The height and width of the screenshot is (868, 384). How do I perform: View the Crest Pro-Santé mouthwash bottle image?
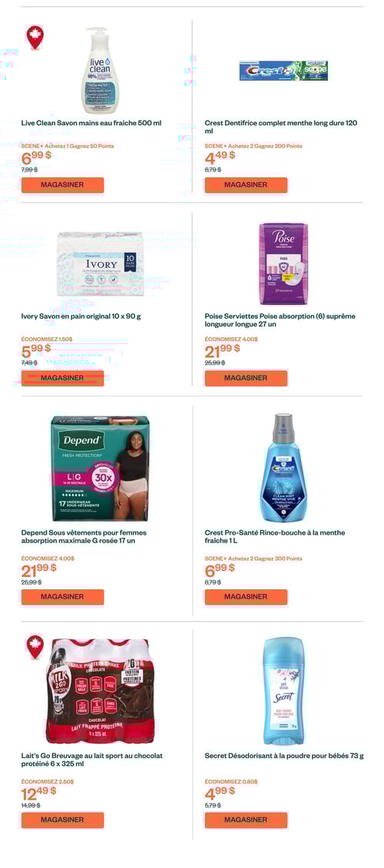283,467
